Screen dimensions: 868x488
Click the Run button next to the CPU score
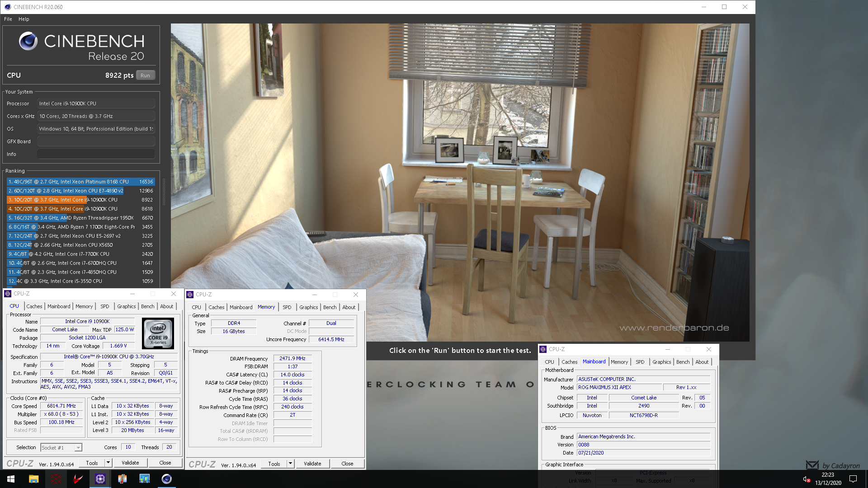click(x=145, y=75)
